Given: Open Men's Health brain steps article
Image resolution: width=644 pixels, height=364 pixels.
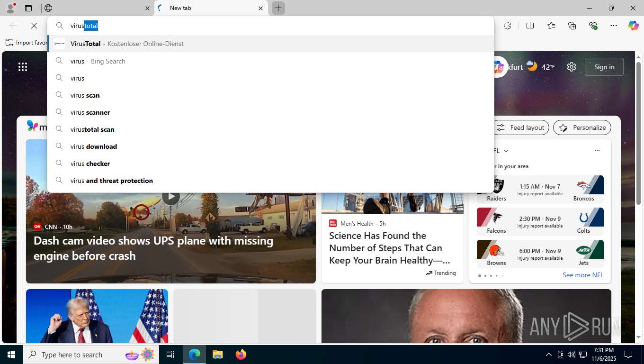Looking at the screenshot, I should 390,248.
